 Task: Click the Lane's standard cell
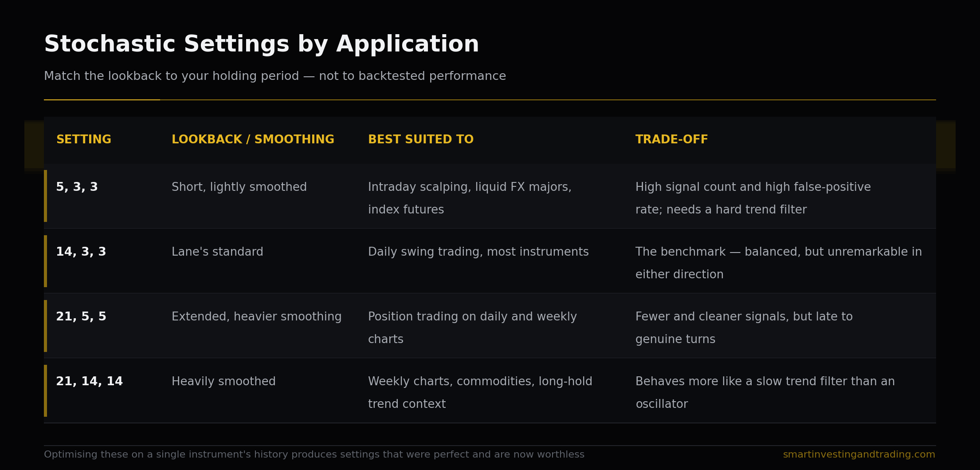[x=217, y=252]
